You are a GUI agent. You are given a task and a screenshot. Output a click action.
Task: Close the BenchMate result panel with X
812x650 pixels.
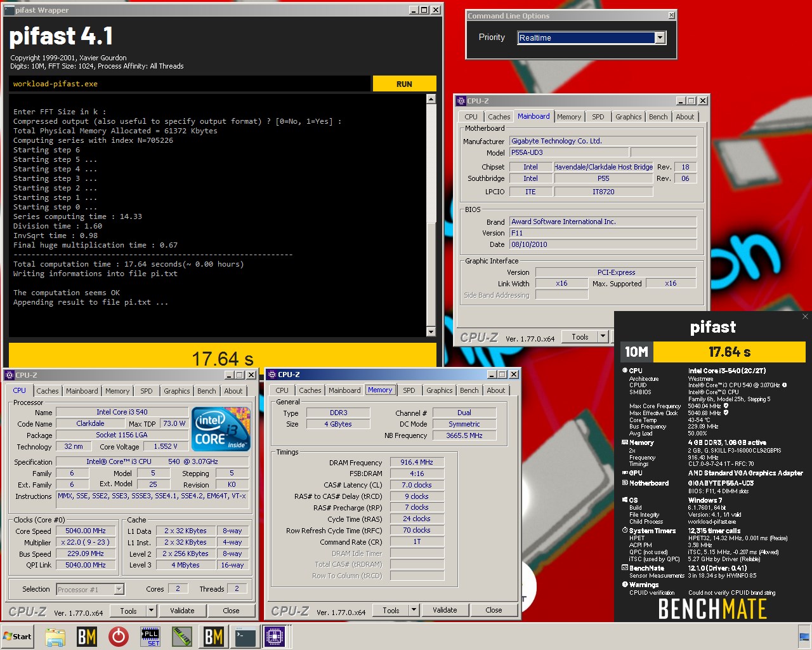point(805,316)
